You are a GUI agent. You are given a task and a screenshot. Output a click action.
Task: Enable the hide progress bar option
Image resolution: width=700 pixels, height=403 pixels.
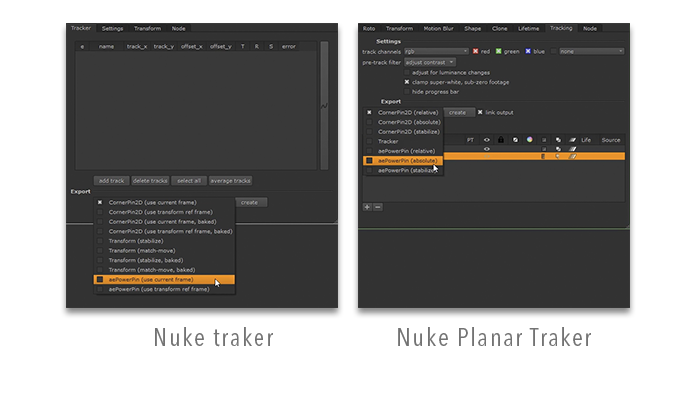(408, 90)
